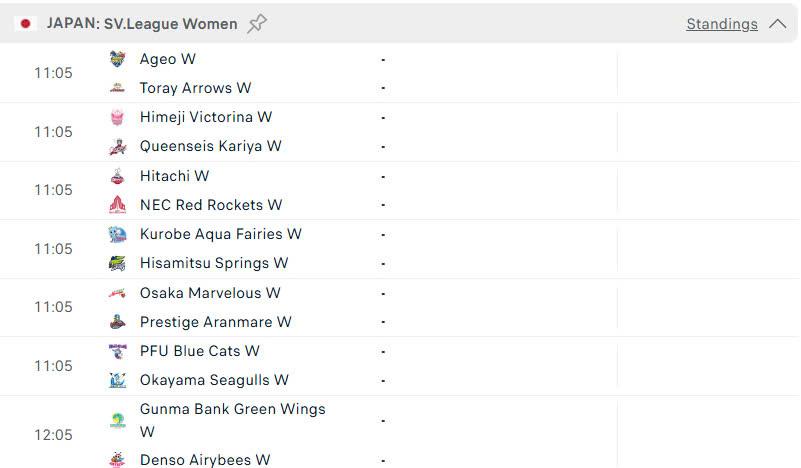The width and height of the screenshot is (801, 468).
Task: Click the Kurobe Aqua Fairies W logo
Action: (117, 235)
